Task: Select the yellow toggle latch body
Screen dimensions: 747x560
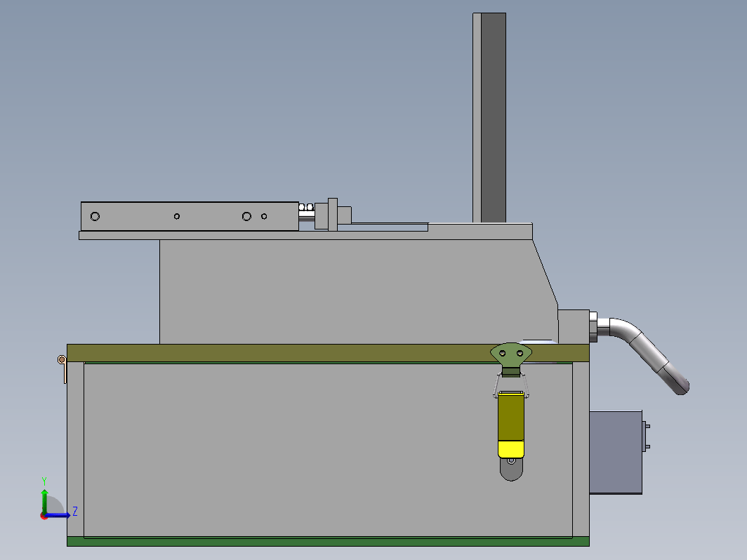Action: coord(511,425)
